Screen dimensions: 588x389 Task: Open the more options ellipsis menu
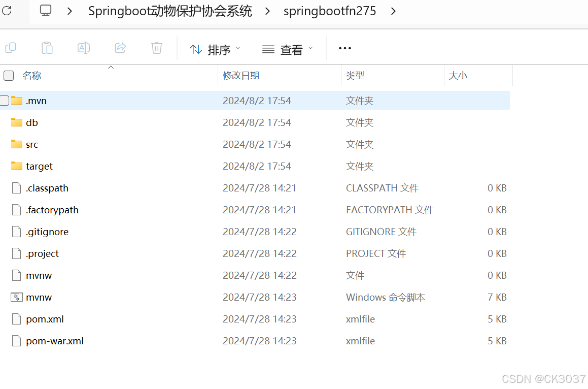tap(344, 48)
